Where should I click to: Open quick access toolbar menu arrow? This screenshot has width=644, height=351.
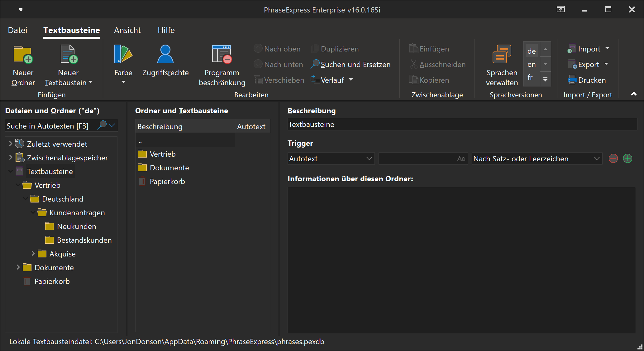[x=21, y=10]
